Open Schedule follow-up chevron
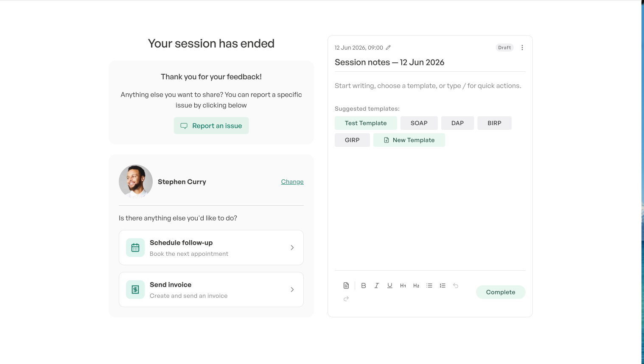This screenshot has height=364, width=644. [292, 247]
